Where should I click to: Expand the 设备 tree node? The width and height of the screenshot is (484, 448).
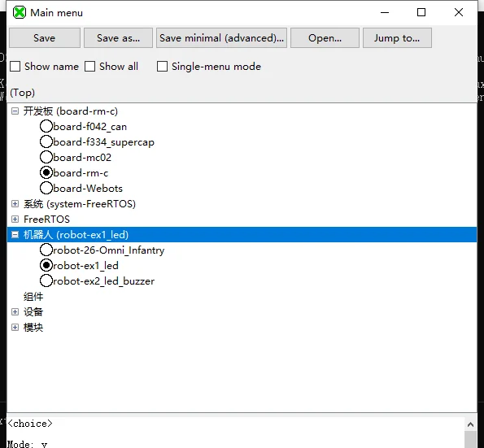point(15,311)
